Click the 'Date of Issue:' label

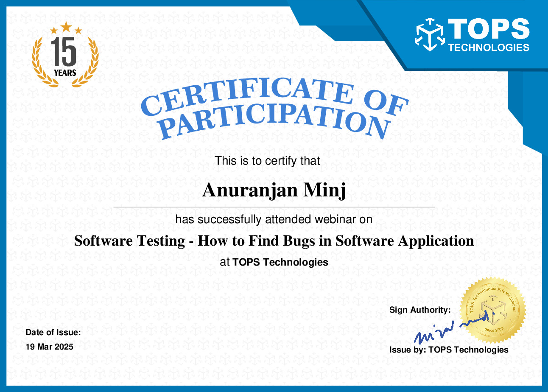click(x=53, y=333)
